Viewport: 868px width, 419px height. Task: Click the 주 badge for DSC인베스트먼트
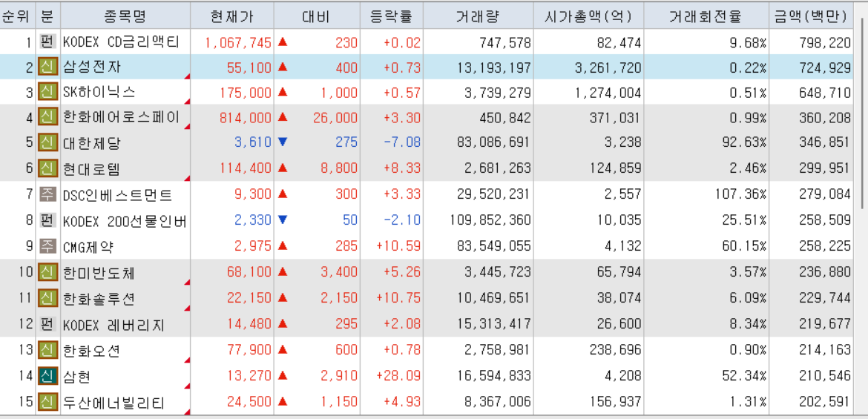(47, 194)
